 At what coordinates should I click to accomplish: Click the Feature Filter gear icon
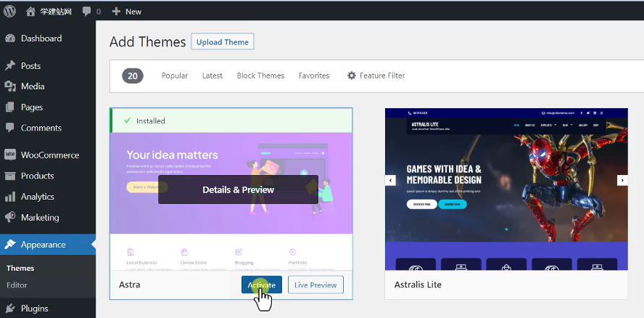pyautogui.click(x=352, y=76)
